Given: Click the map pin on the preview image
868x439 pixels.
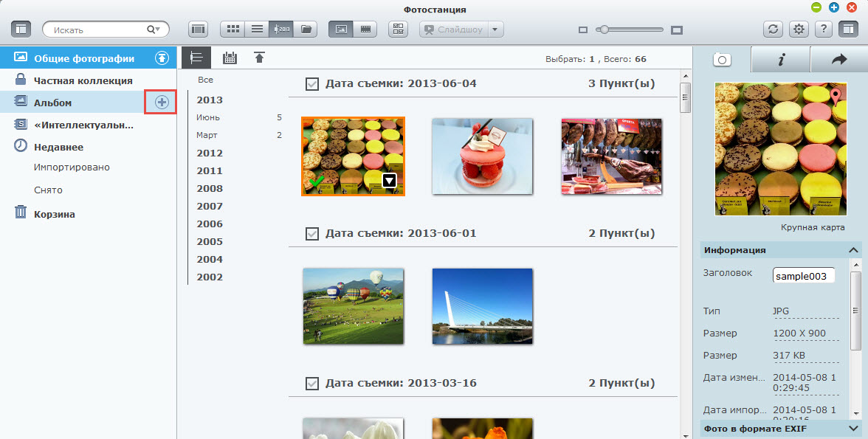Looking at the screenshot, I should (836, 97).
